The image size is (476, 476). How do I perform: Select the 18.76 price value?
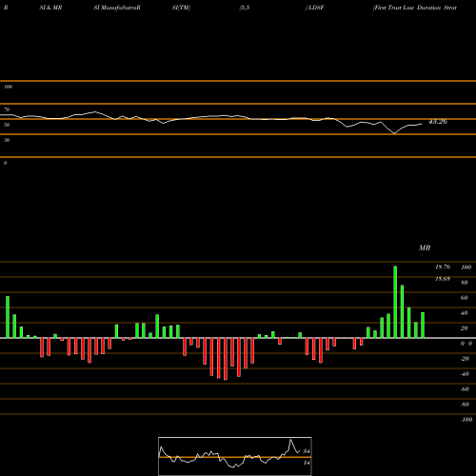click(443, 267)
